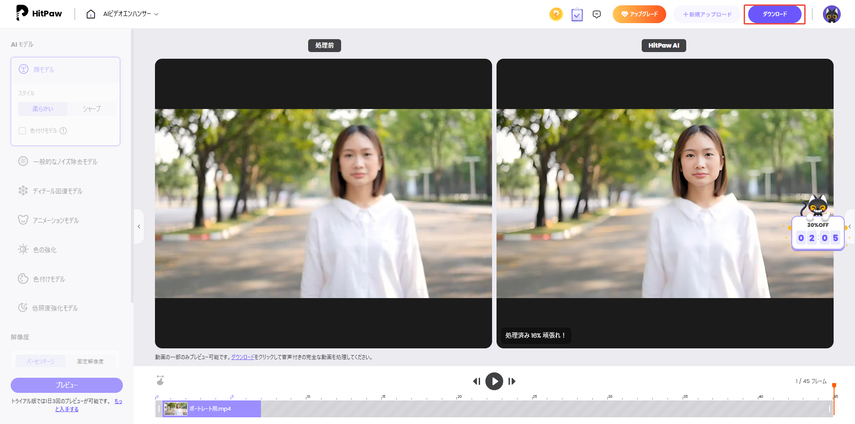Screen dimensions: 855x424
Task: Show info for 色付けモデル checkbox
Action: tap(63, 131)
